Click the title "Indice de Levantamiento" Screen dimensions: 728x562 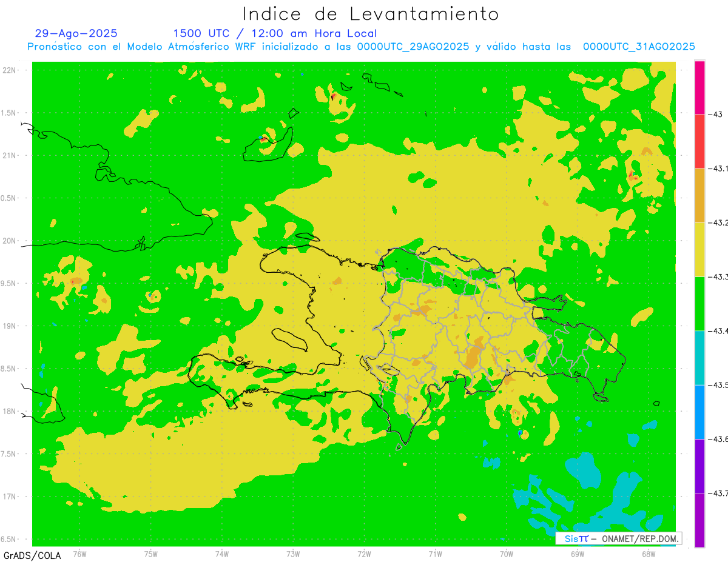371,14
